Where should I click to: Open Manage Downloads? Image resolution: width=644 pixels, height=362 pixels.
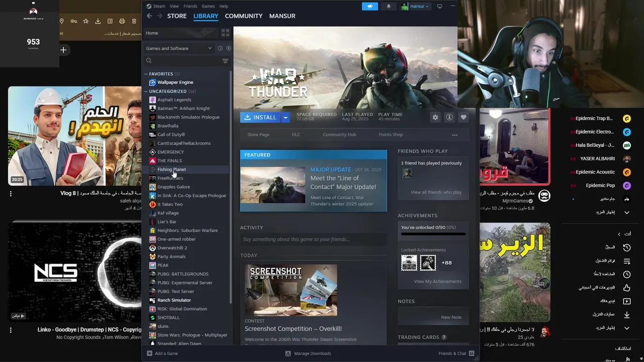[308, 353]
